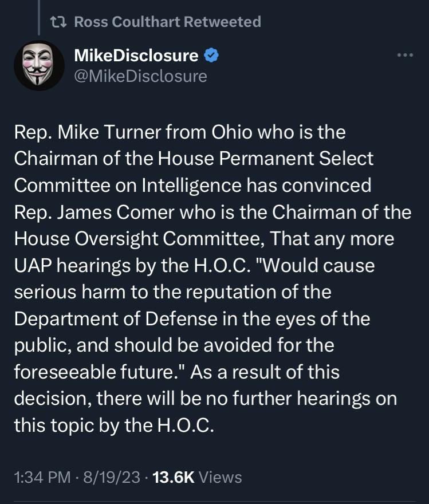429x504 pixels.
Task: Click the 13.6K view count
Action: (174, 477)
